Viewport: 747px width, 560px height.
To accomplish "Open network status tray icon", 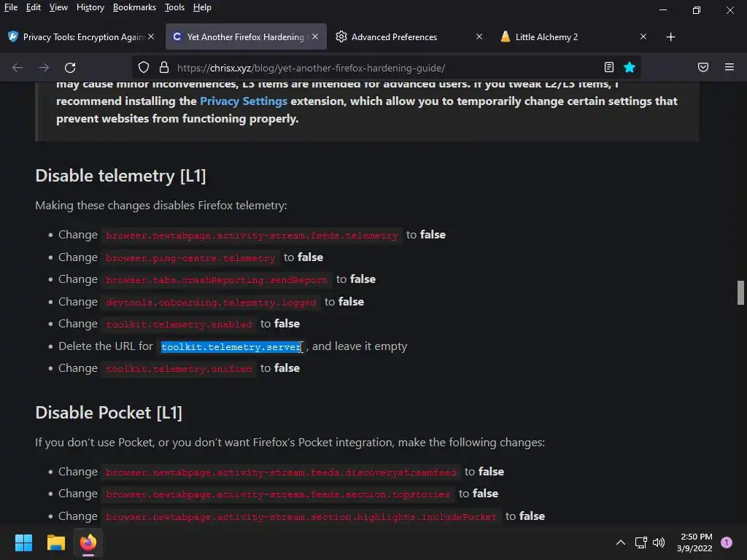I will pyautogui.click(x=640, y=542).
